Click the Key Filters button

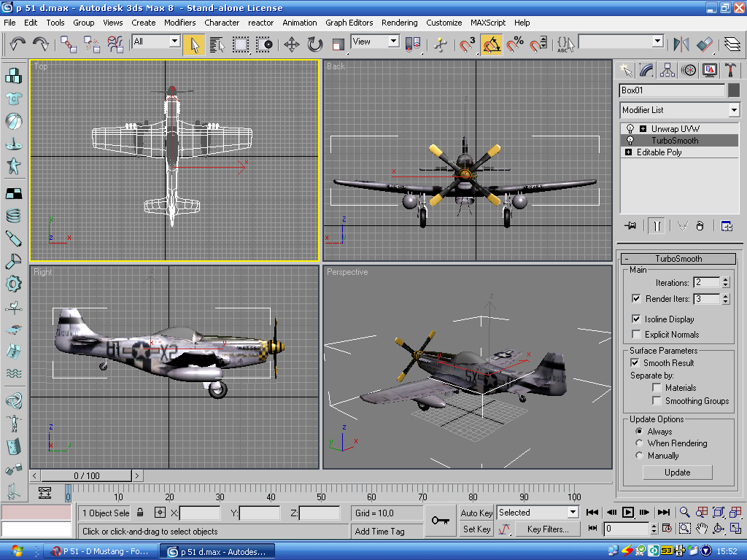[547, 529]
